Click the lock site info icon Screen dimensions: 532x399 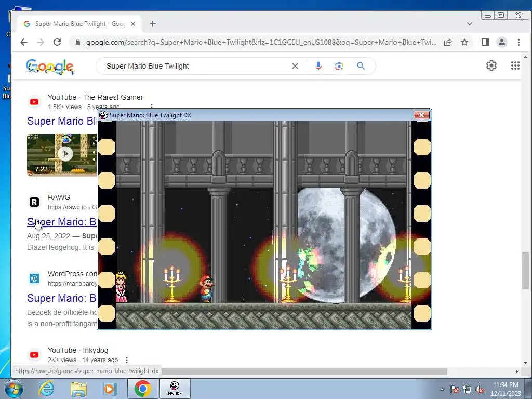(x=78, y=42)
